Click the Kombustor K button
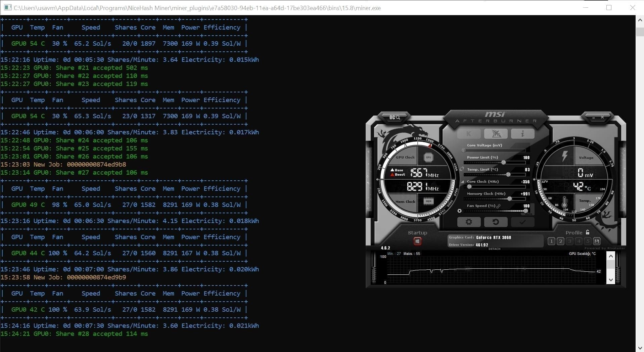Viewport: 644px width, 352px height. [x=469, y=134]
